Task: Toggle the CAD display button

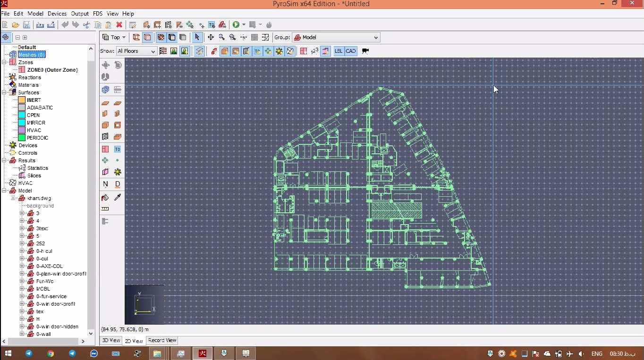Action: click(x=351, y=51)
